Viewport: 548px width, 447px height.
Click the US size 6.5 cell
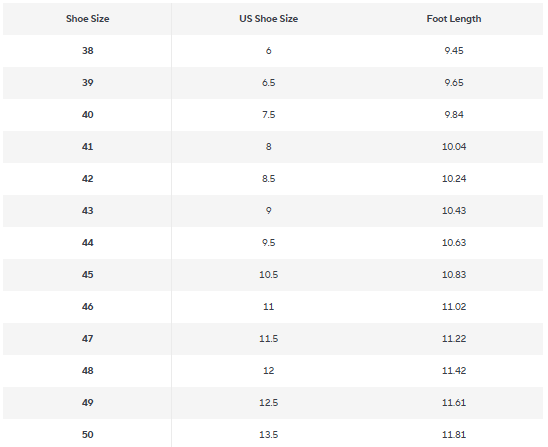click(268, 83)
